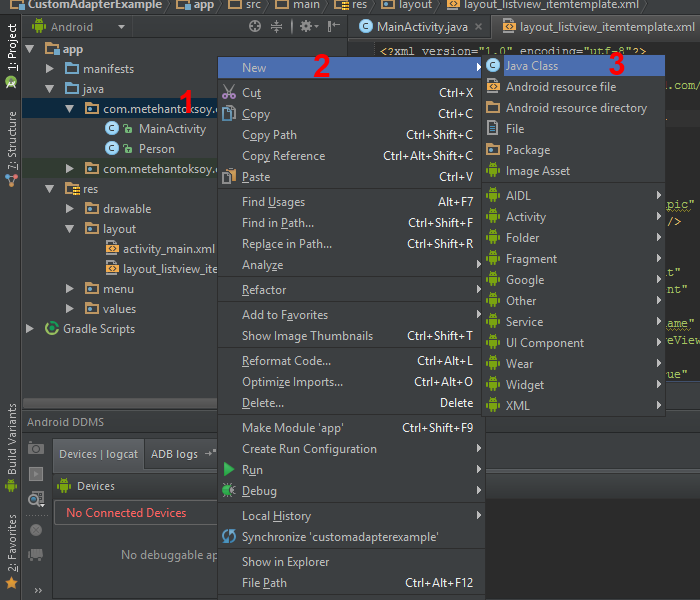Click the Person class icon in tree
Image resolution: width=700 pixels, height=600 pixels.
112,148
